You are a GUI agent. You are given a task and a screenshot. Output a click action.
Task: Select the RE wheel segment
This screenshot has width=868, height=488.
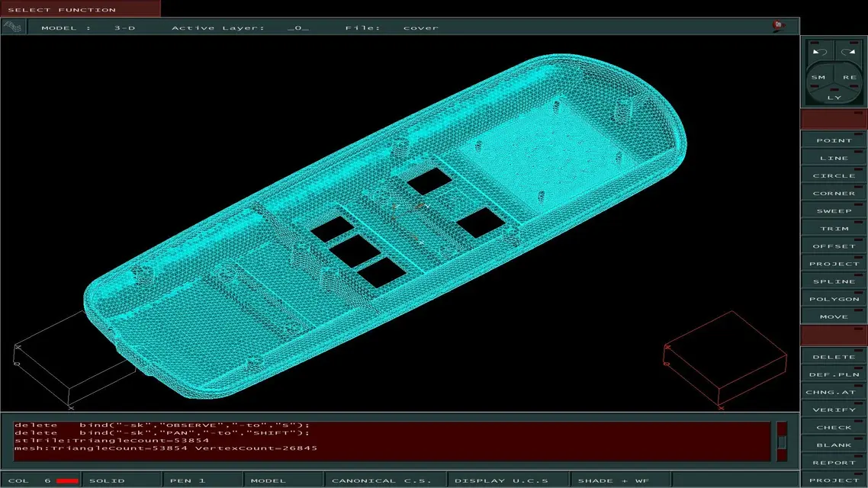coord(850,78)
